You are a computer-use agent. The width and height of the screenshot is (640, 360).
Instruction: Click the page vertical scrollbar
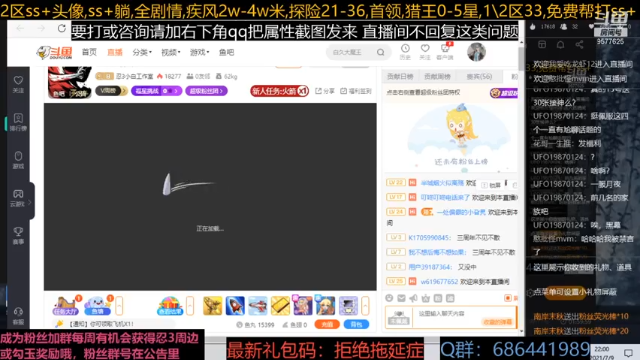[x=521, y=59]
